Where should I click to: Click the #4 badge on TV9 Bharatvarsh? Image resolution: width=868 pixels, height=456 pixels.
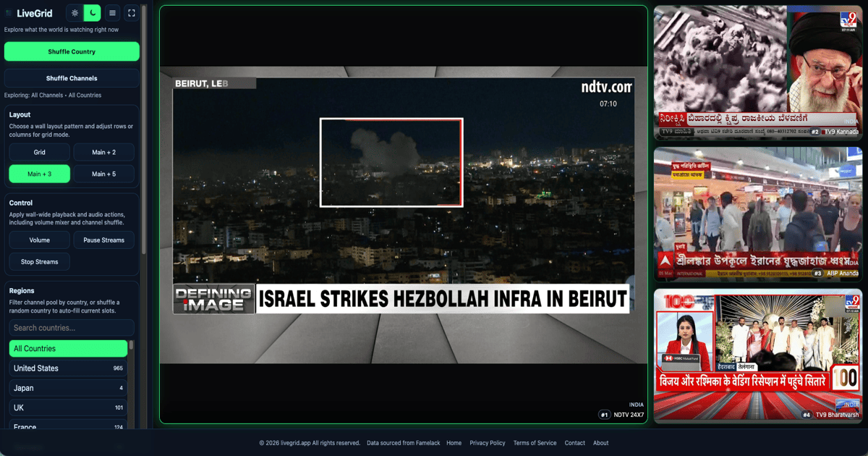coord(807,415)
